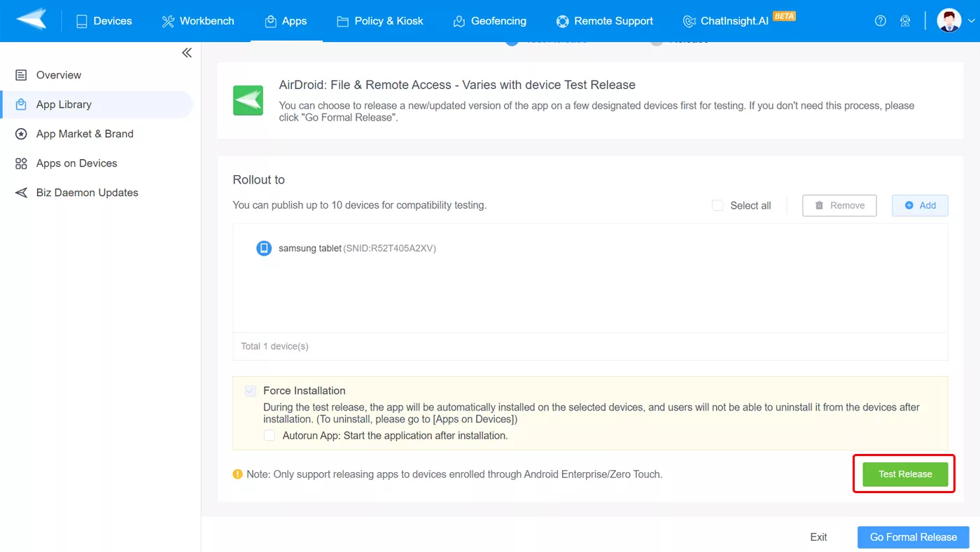Expand the account dropdown arrow
The width and height of the screenshot is (980, 552).
click(971, 21)
